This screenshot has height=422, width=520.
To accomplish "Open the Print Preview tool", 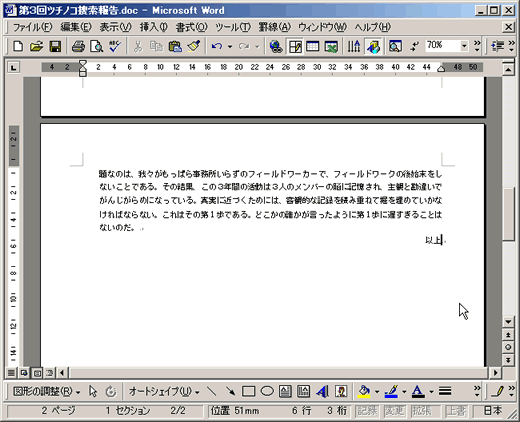I will coord(97,46).
